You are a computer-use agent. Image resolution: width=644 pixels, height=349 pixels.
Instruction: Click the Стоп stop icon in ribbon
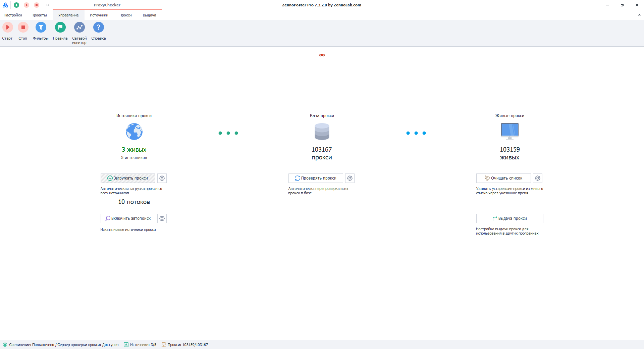pyautogui.click(x=23, y=27)
